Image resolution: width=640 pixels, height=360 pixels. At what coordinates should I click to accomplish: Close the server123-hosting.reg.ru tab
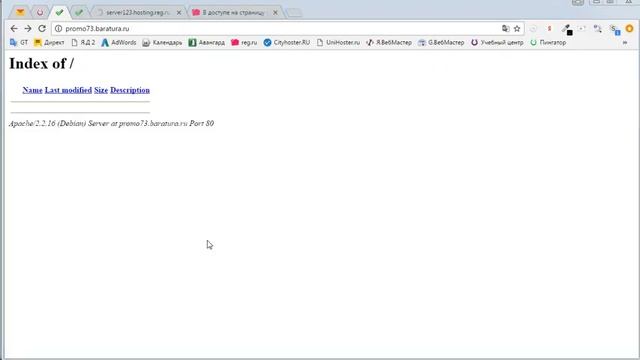point(179,13)
